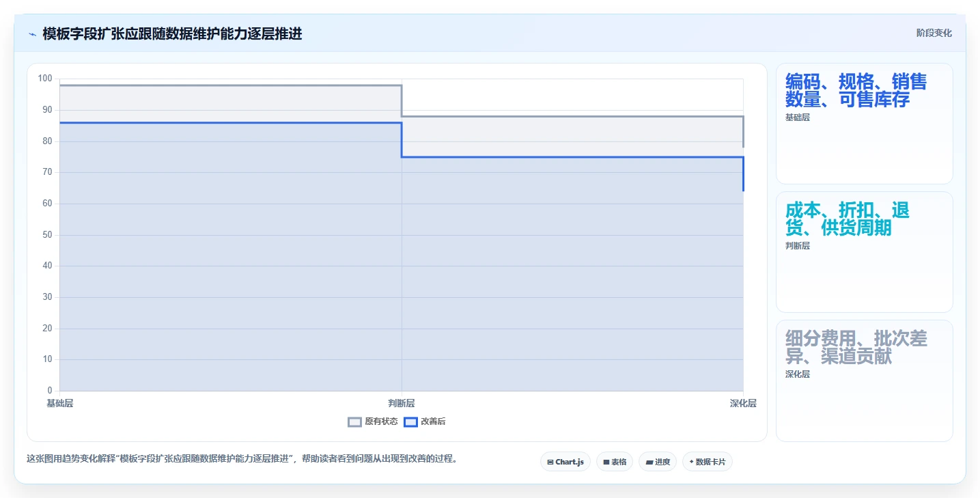This screenshot has height=498, width=980.
Task: Click the y-axis value 0
Action: [50, 390]
